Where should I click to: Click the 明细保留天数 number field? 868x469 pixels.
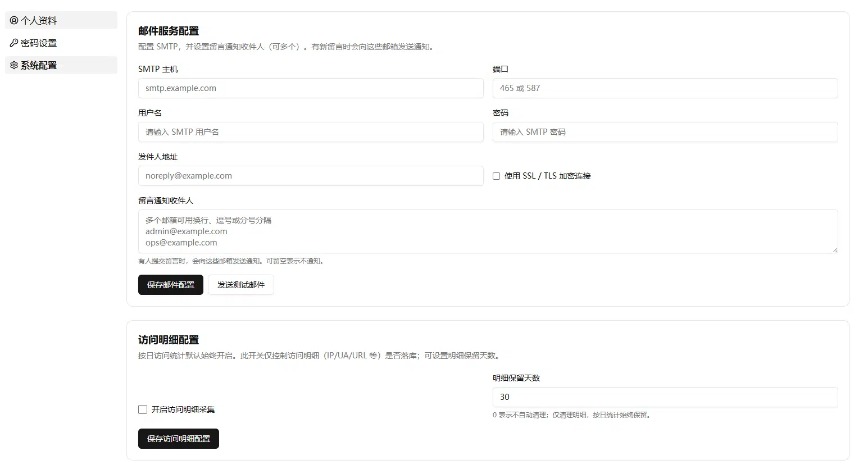click(665, 397)
